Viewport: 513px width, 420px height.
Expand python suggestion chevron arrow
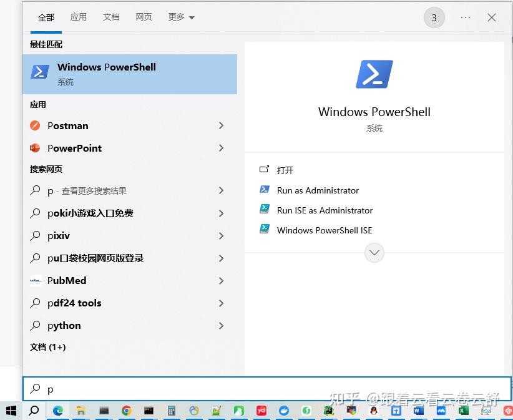(x=221, y=326)
